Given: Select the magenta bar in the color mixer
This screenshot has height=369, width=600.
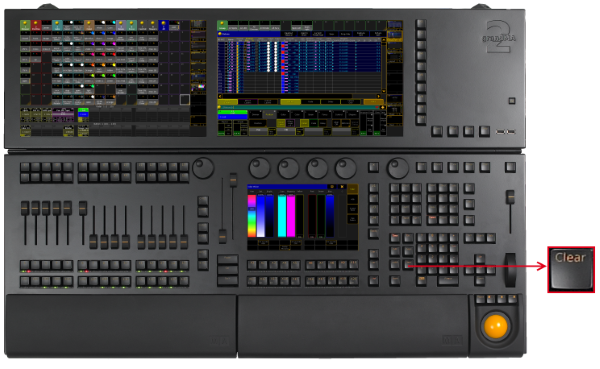Looking at the screenshot, I should pos(291,216).
